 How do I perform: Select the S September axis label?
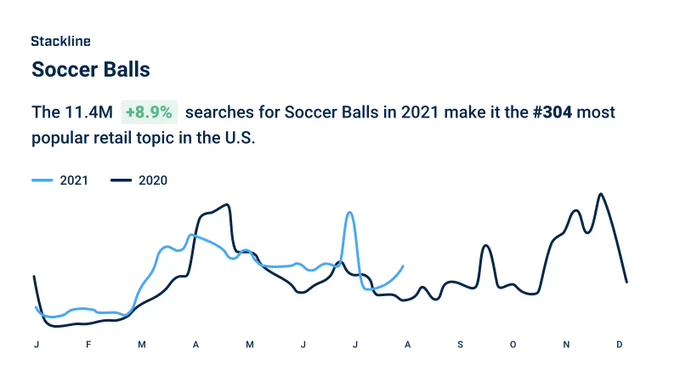(460, 344)
